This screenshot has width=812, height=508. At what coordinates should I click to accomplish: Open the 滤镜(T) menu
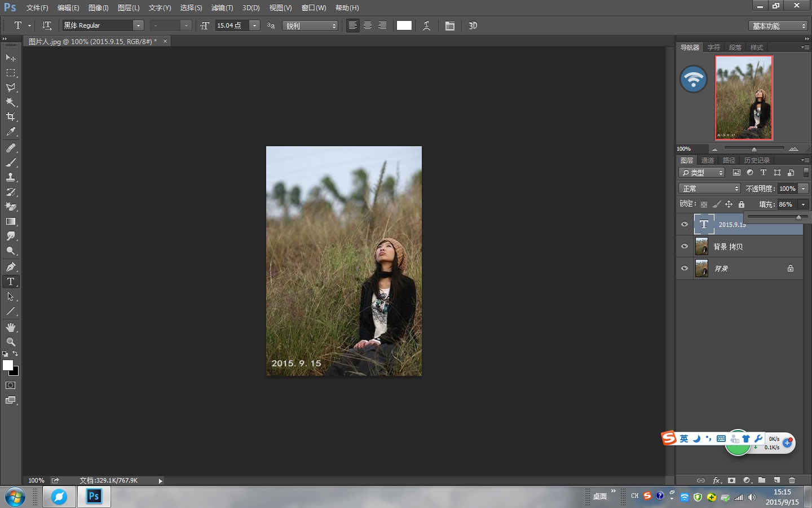[222, 8]
